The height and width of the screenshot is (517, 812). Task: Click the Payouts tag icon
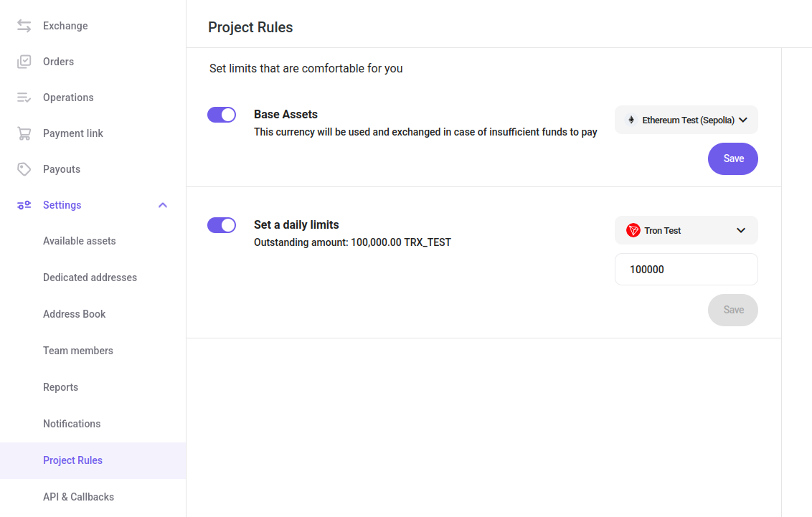[24, 169]
